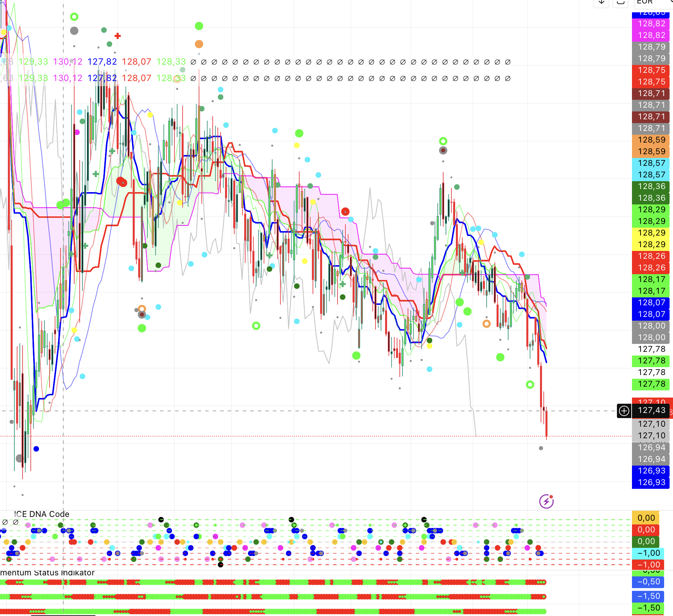Click the down arrow button at top right
Screen dimensions: 673x616
[x=601, y=2]
